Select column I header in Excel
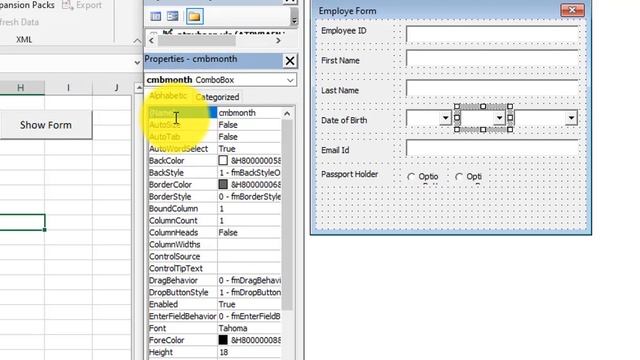640x360 pixels. 68,87
